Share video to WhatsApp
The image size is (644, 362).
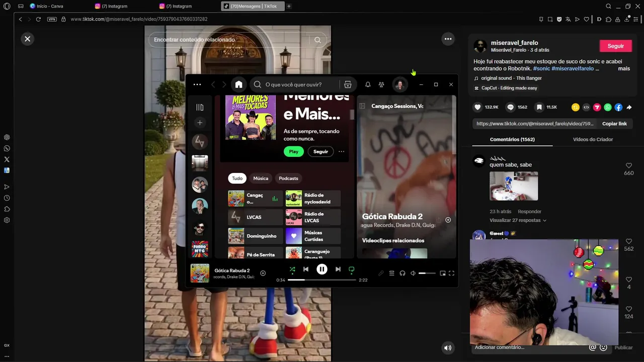tap(608, 107)
